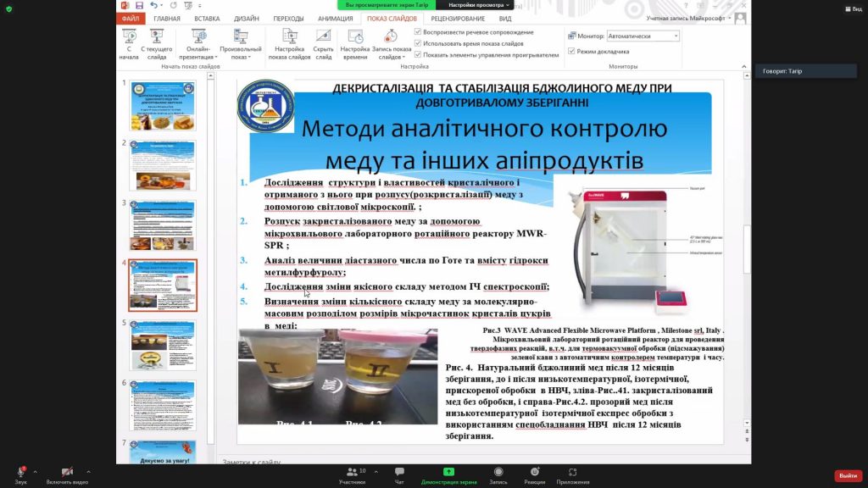Select slide 6 thumbnail
Screen dimensions: 868x488
[163, 406]
